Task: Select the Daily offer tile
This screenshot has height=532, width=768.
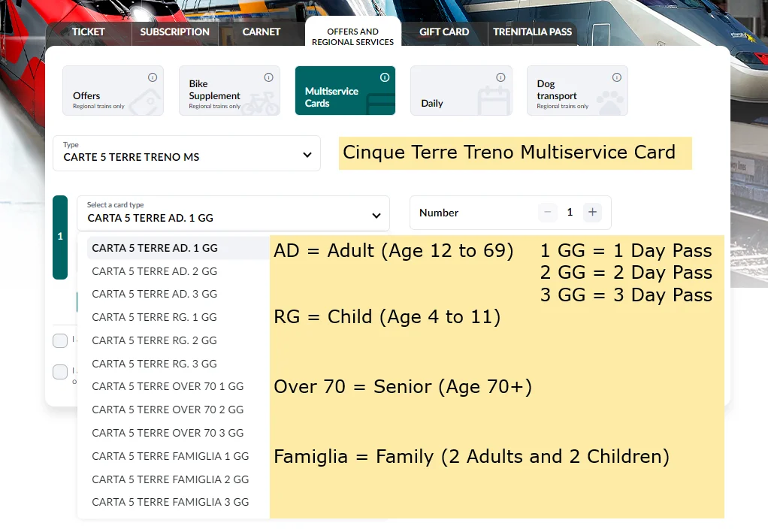Action: point(461,91)
